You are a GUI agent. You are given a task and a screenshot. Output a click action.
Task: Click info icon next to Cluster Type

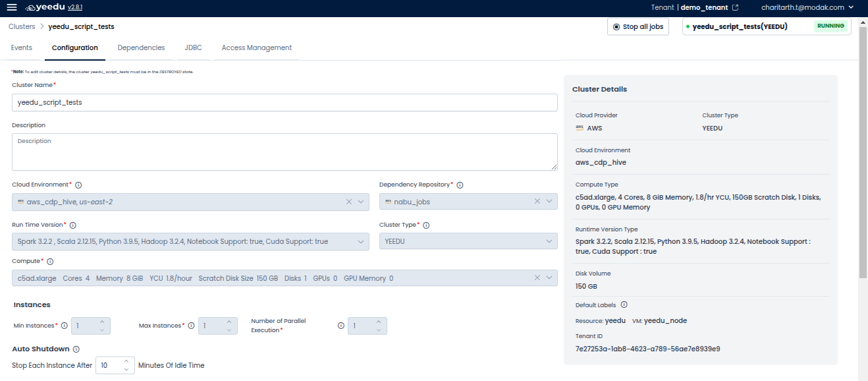point(426,225)
